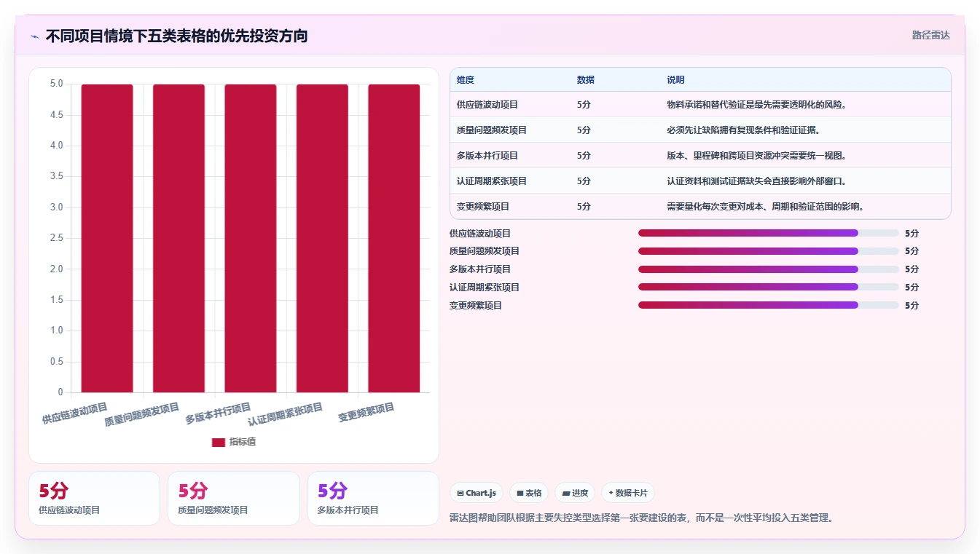980x554 pixels.
Task: Click the dashboard title 不同项目情境下五类表格的优先投资方向
Action: pyautogui.click(x=177, y=36)
